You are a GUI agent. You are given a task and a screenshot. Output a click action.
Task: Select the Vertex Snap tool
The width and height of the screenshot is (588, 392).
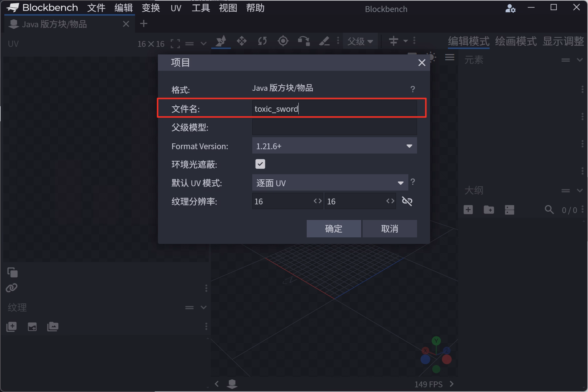304,41
